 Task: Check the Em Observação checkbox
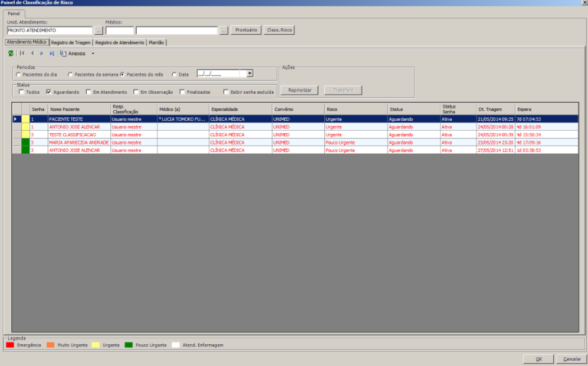[136, 92]
